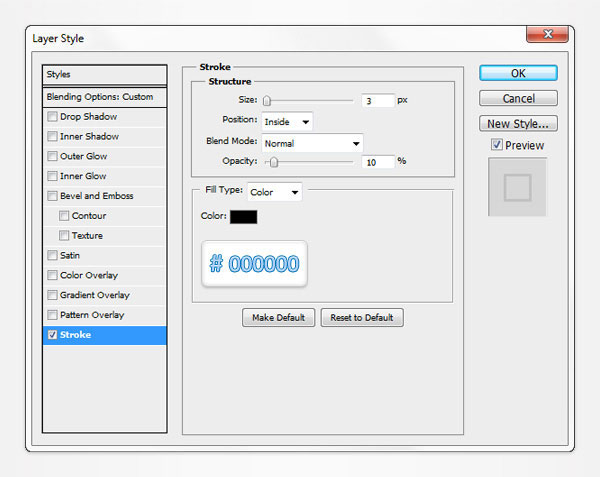The height and width of the screenshot is (477, 600).
Task: Toggle the Preview checkbox
Action: click(497, 145)
